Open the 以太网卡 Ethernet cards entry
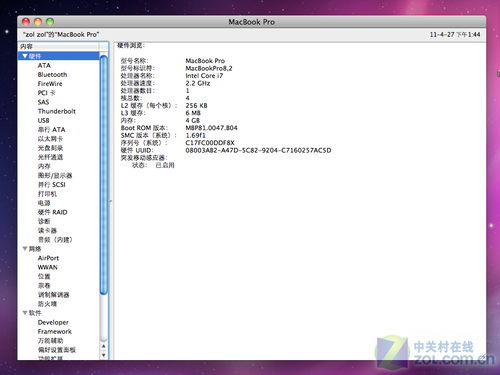 tap(50, 139)
